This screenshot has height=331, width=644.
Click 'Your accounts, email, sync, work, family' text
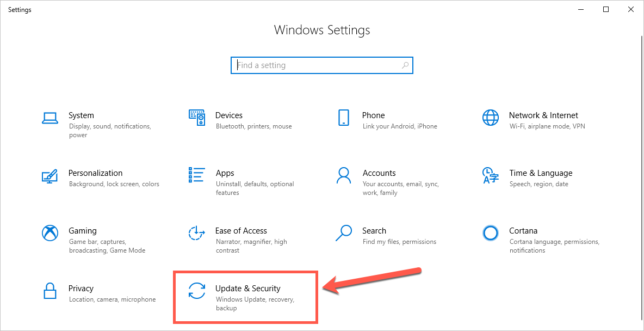click(x=401, y=188)
